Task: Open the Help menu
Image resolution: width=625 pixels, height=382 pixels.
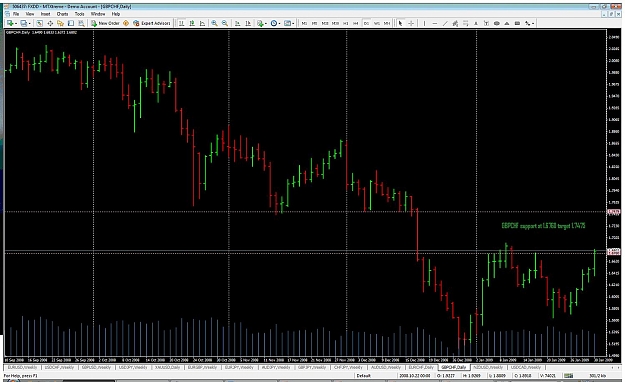Action: pos(116,14)
